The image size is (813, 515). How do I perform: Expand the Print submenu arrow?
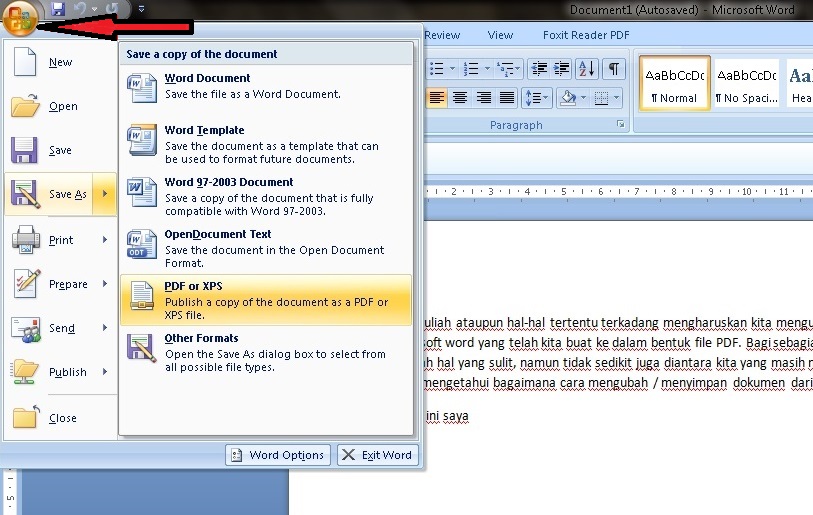(x=105, y=240)
